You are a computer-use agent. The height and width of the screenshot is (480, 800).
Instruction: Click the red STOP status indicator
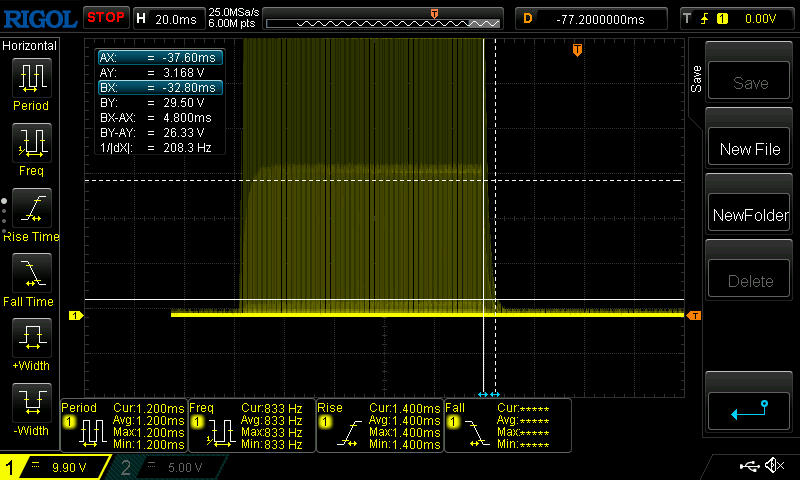(x=106, y=18)
